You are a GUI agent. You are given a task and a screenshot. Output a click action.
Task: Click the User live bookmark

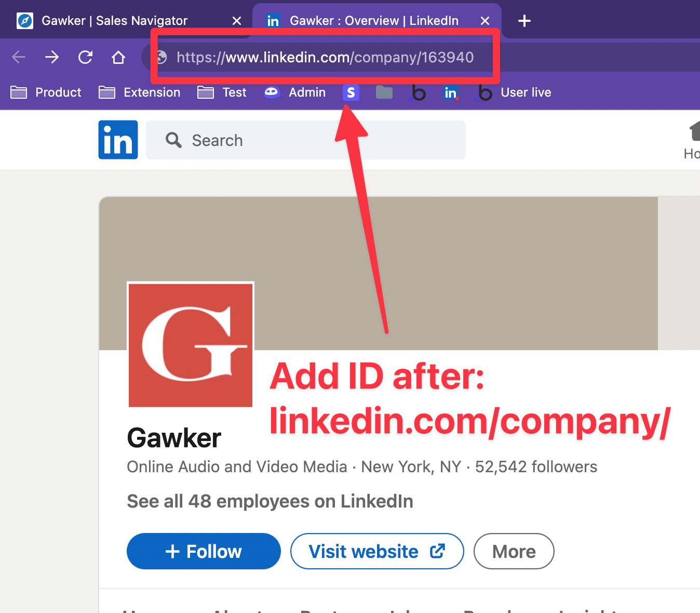click(526, 92)
